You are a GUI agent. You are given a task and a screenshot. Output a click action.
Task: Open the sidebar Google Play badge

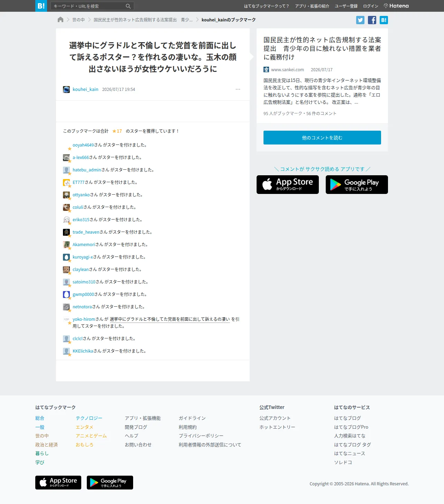coord(357,185)
